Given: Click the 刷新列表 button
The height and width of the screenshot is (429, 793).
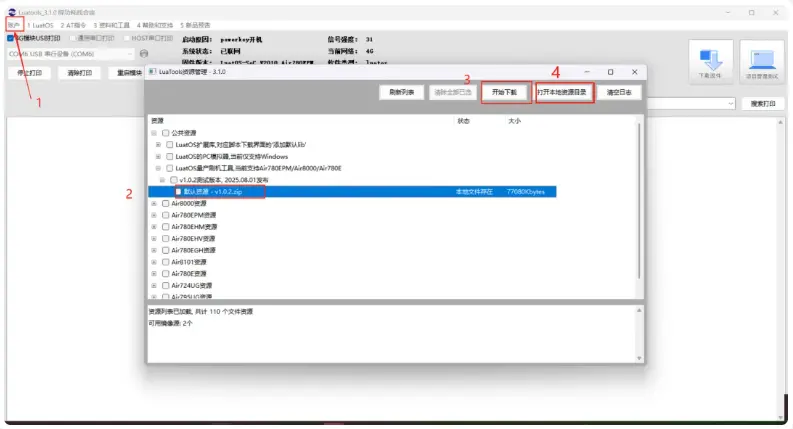Looking at the screenshot, I should [402, 92].
